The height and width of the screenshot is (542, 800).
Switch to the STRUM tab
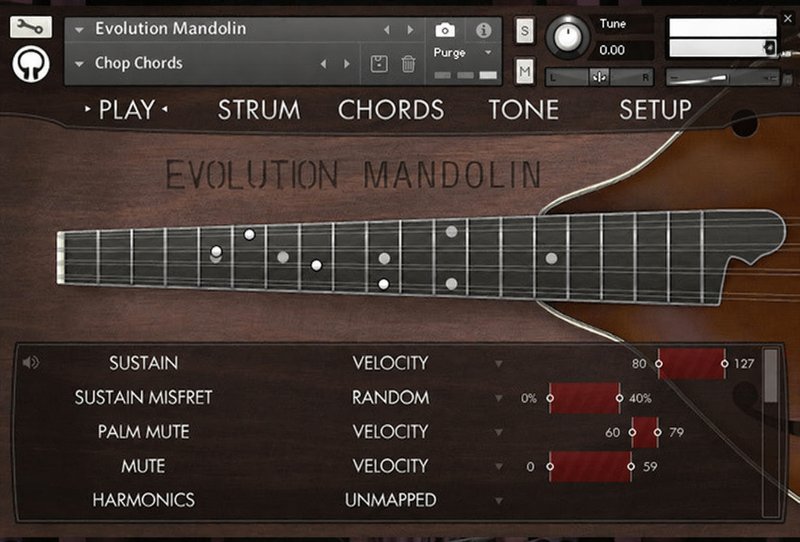[259, 109]
